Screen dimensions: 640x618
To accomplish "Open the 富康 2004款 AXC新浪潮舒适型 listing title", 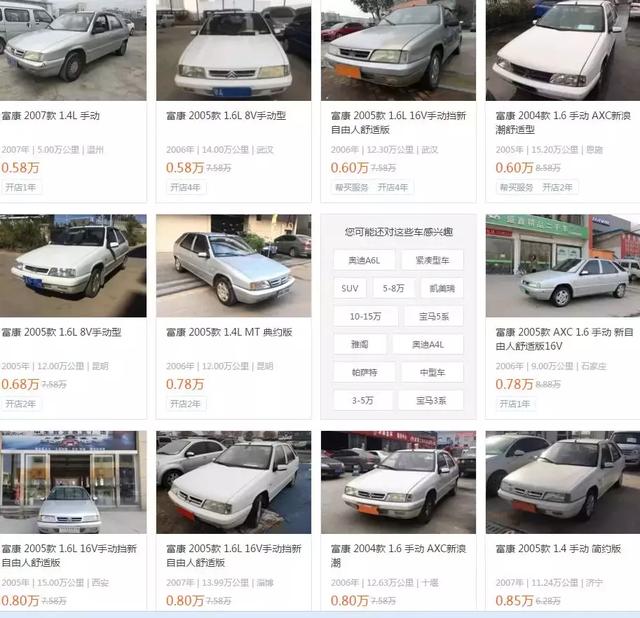I will coord(563,122).
